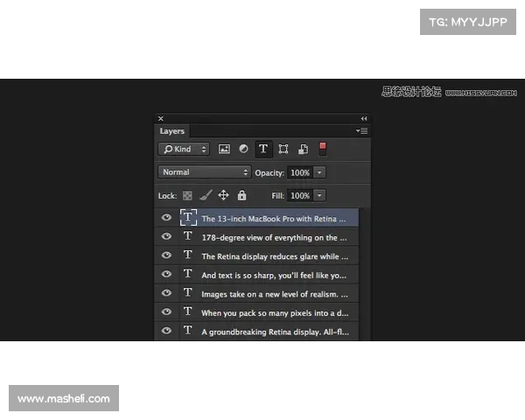Select the 'When you pack so many pixels' layer name
This screenshot has width=525, height=420.
(275, 313)
